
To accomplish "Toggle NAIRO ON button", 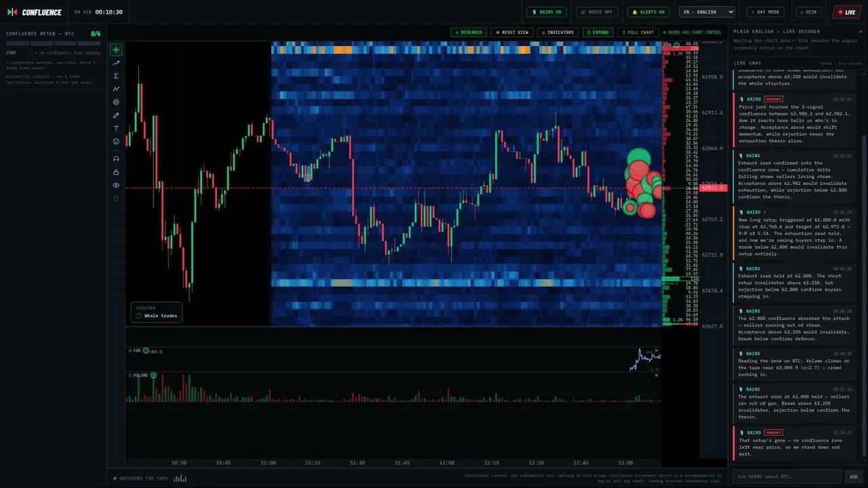I will click(547, 12).
